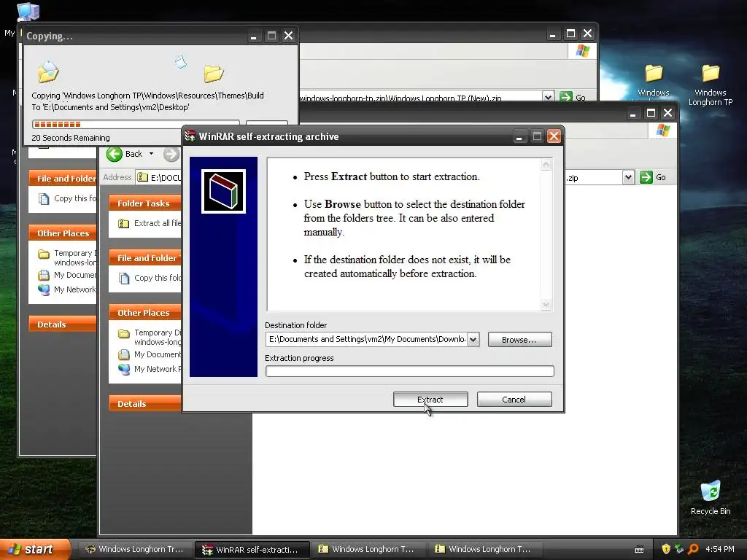Screen dimensions: 747x560
Task: Click the Go button in front Explorer window
Action: [x=653, y=177]
